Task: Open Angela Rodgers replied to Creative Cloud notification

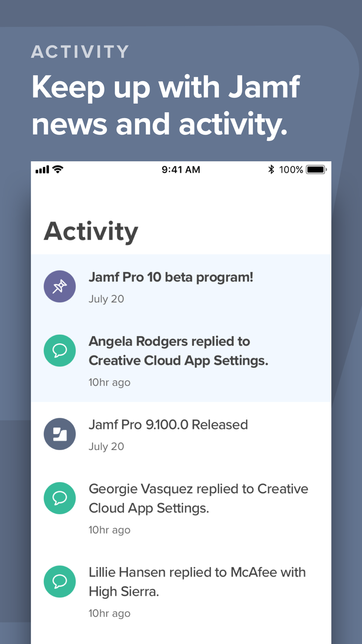Action: tap(181, 360)
